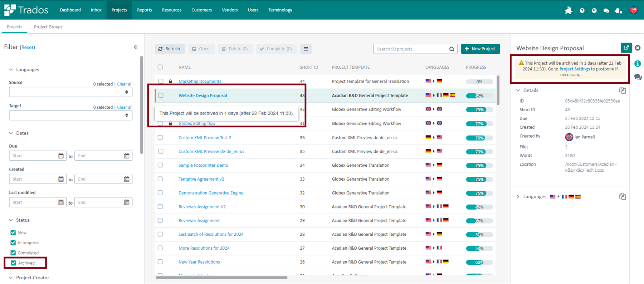The width and height of the screenshot is (644, 284).
Task: Close the Website Design Proposal details panel
Action: coord(638,48)
